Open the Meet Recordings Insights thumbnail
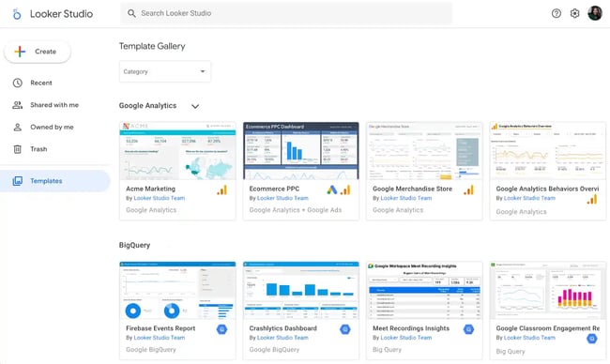This screenshot has width=610, height=364. (424, 291)
